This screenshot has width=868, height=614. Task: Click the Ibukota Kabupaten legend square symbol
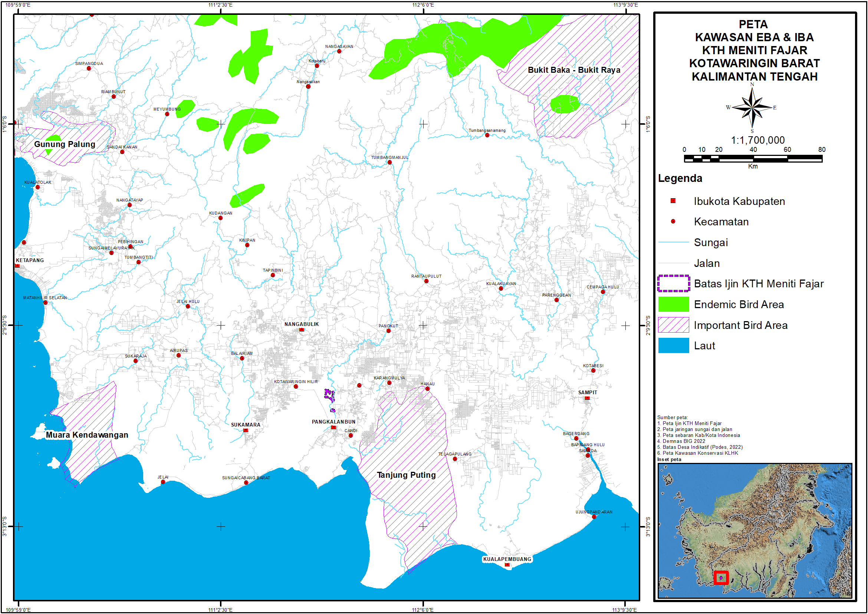point(673,201)
